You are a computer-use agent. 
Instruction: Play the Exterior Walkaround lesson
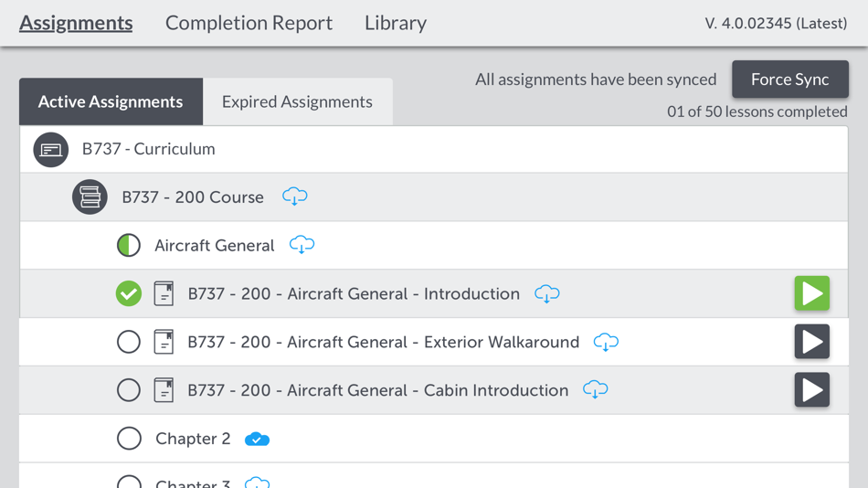[x=811, y=342]
